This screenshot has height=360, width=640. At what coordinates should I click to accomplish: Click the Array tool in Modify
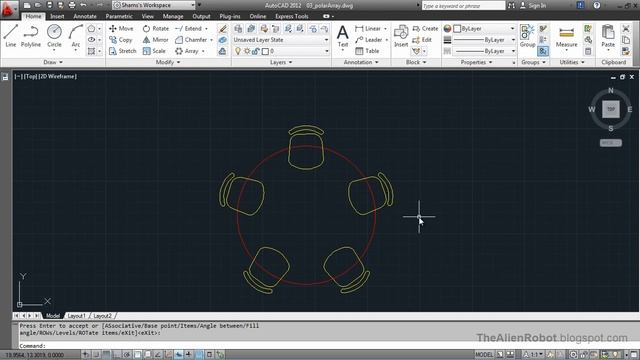(x=187, y=51)
